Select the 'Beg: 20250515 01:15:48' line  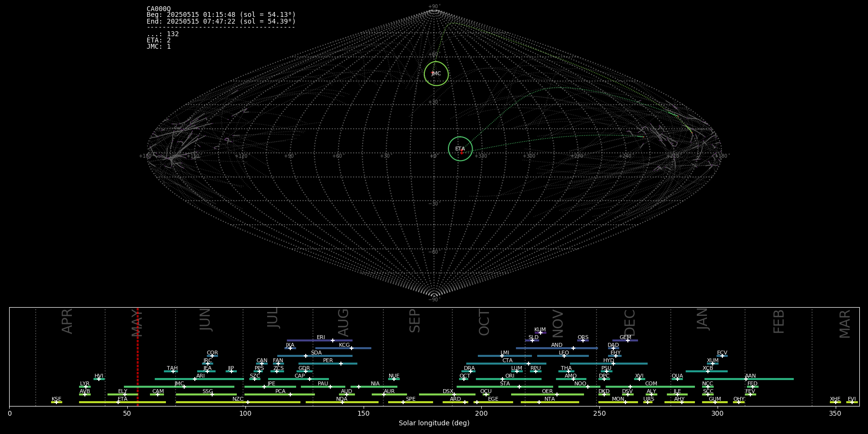coord(221,15)
